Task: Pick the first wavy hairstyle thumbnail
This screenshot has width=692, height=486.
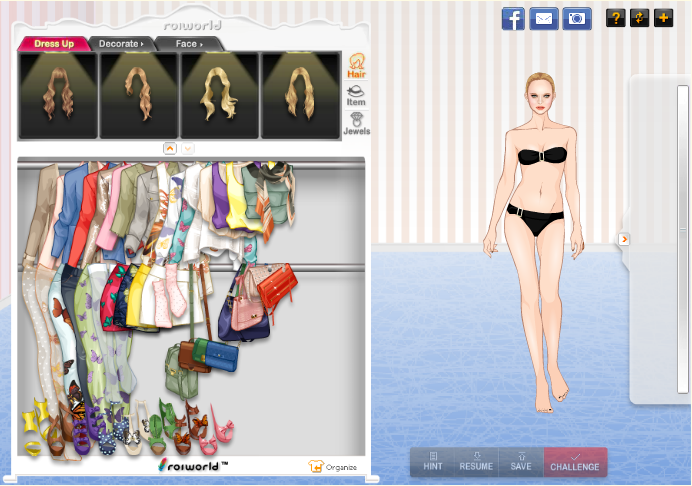Action: (58, 95)
